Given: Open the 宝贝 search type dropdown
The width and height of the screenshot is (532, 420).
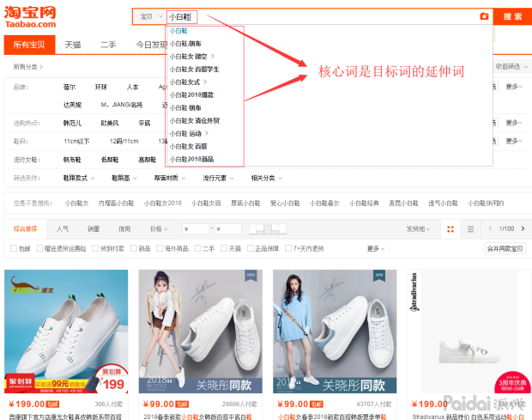Looking at the screenshot, I should (151, 16).
